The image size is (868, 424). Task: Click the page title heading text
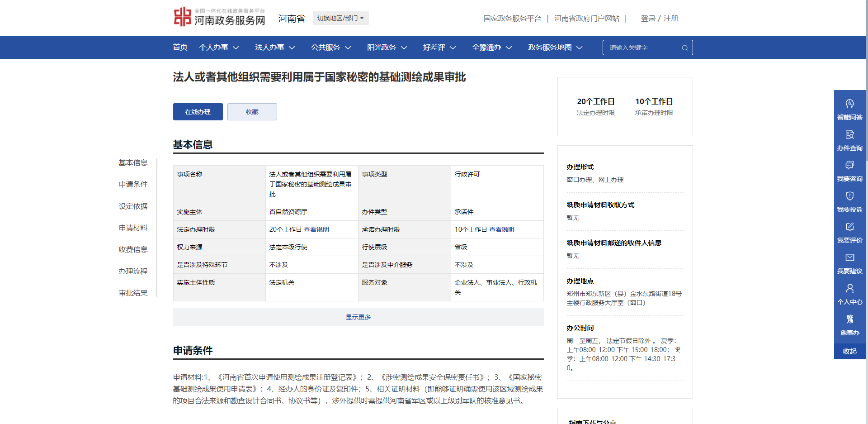coord(319,77)
